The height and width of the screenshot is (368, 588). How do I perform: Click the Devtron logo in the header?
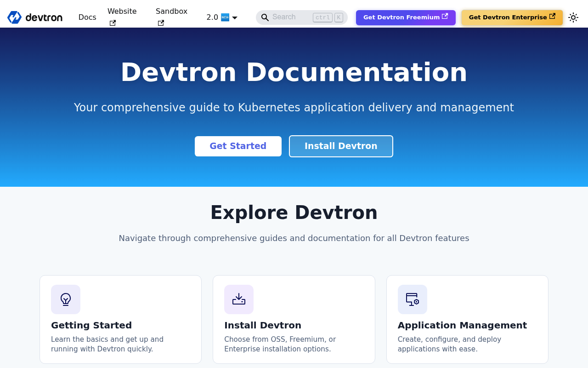[x=35, y=17]
